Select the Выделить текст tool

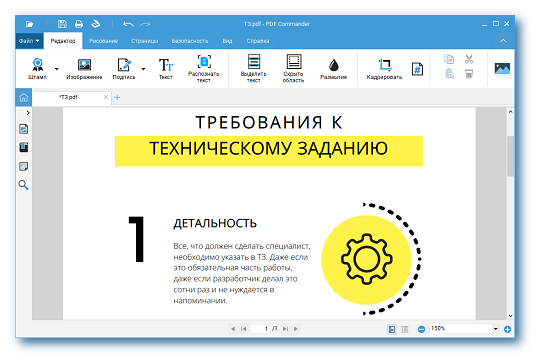253,69
